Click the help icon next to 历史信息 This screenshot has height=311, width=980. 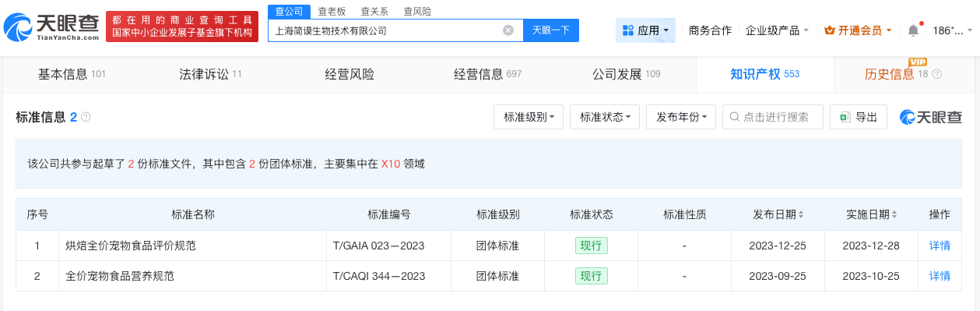[937, 75]
